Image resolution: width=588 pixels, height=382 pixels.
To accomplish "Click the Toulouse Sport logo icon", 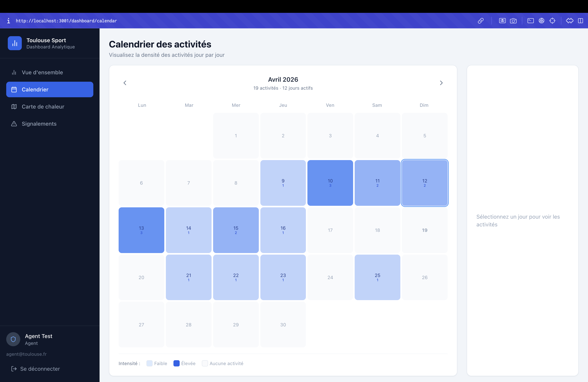I will coord(15,43).
